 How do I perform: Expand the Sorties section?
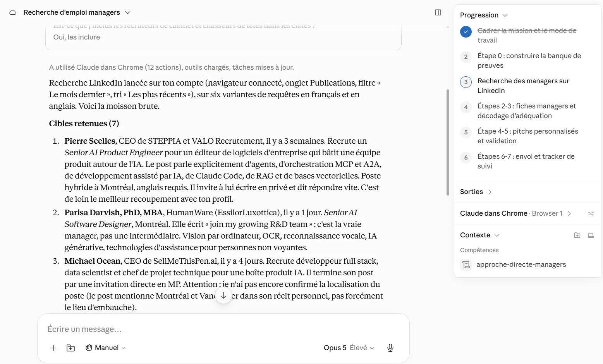click(x=476, y=192)
